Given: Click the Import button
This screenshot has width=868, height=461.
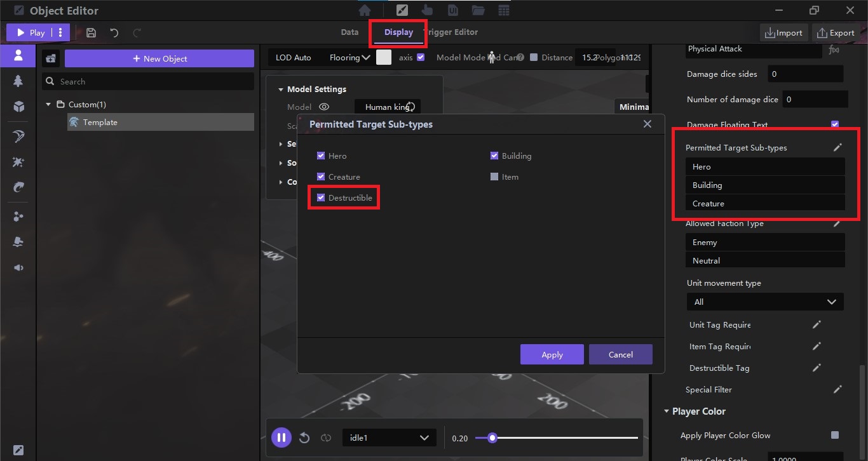Looking at the screenshot, I should (x=784, y=32).
